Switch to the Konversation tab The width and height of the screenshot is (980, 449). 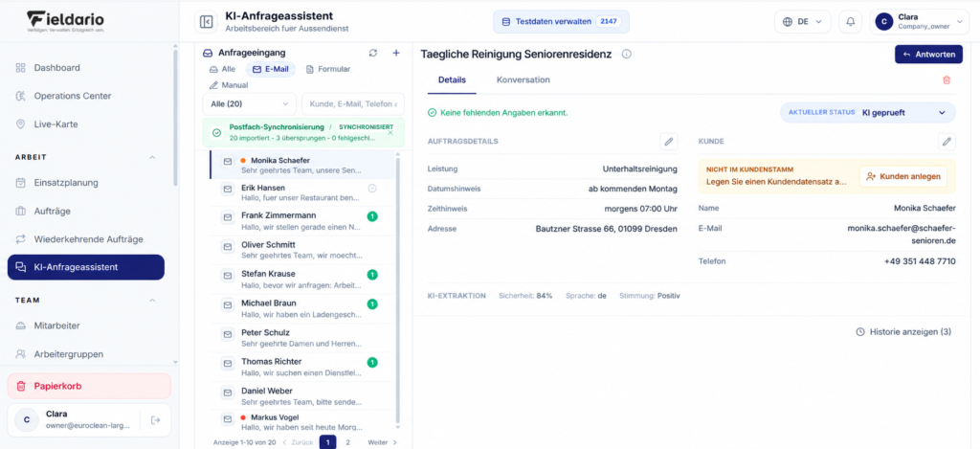coord(523,80)
